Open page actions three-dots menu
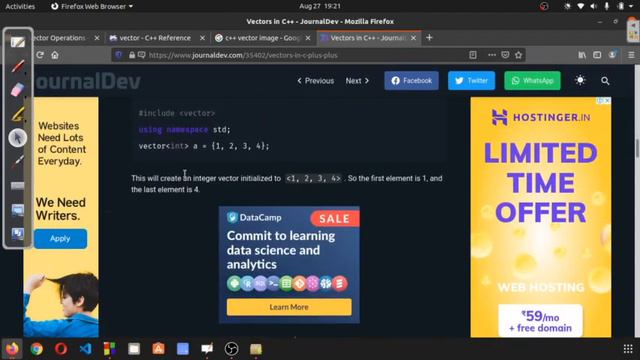This screenshot has width=640, height=360. click(492, 55)
